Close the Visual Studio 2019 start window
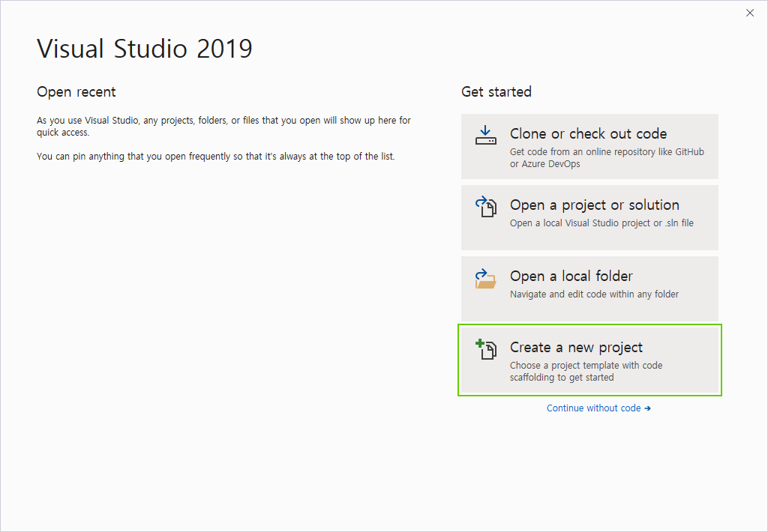The height and width of the screenshot is (532, 768). tap(750, 13)
